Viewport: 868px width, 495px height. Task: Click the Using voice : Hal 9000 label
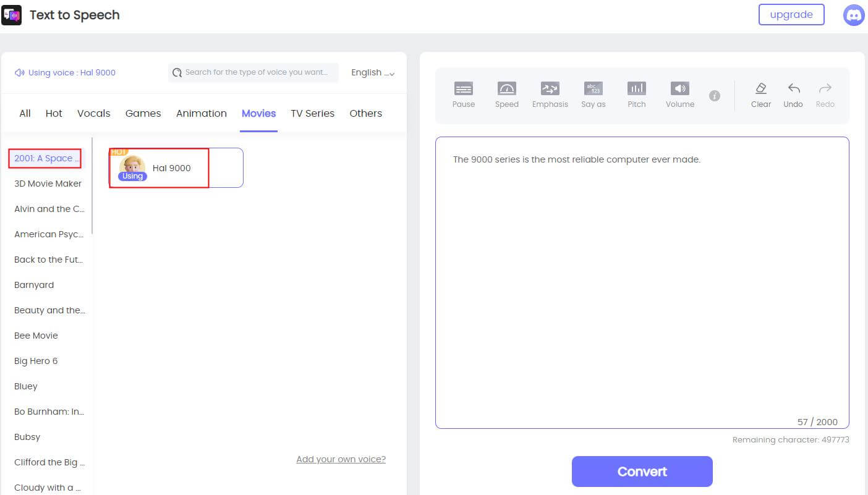(72, 72)
